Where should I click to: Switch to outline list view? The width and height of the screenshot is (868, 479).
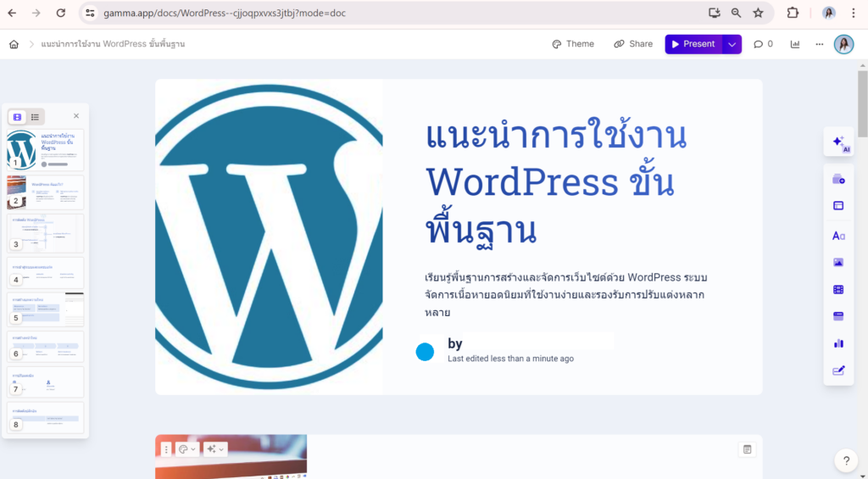click(x=35, y=117)
